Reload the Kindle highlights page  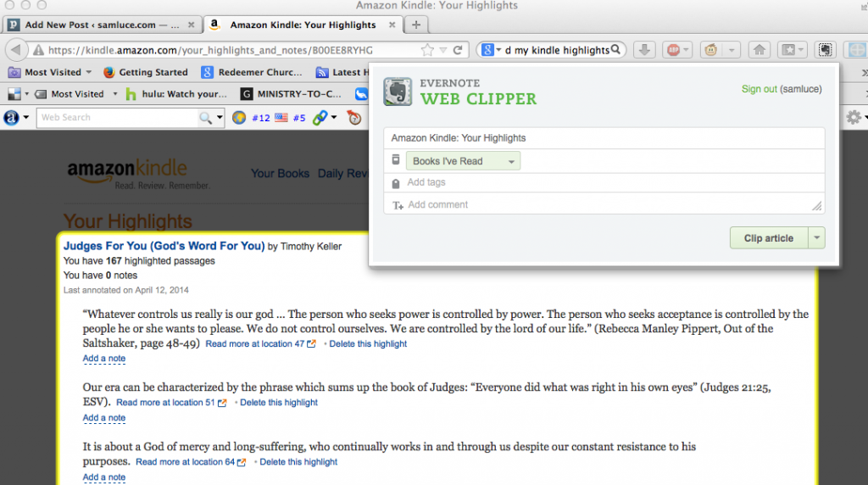tap(458, 50)
